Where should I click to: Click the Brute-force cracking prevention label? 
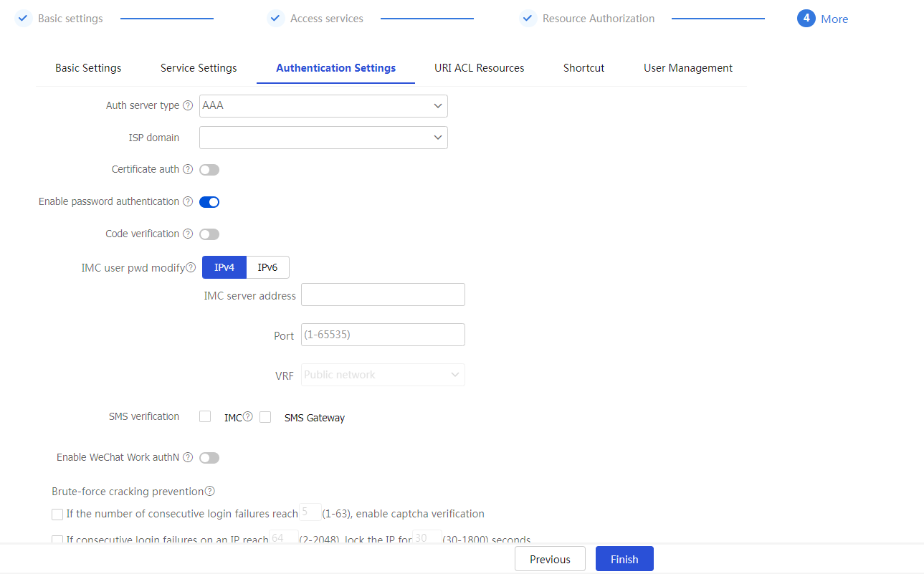click(x=128, y=492)
